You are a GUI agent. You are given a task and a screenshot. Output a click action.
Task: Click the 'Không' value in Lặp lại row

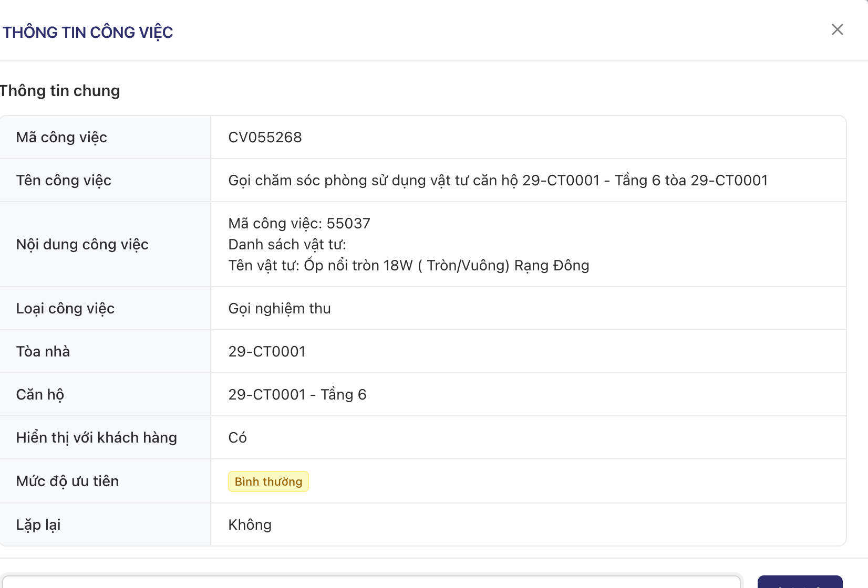point(250,525)
